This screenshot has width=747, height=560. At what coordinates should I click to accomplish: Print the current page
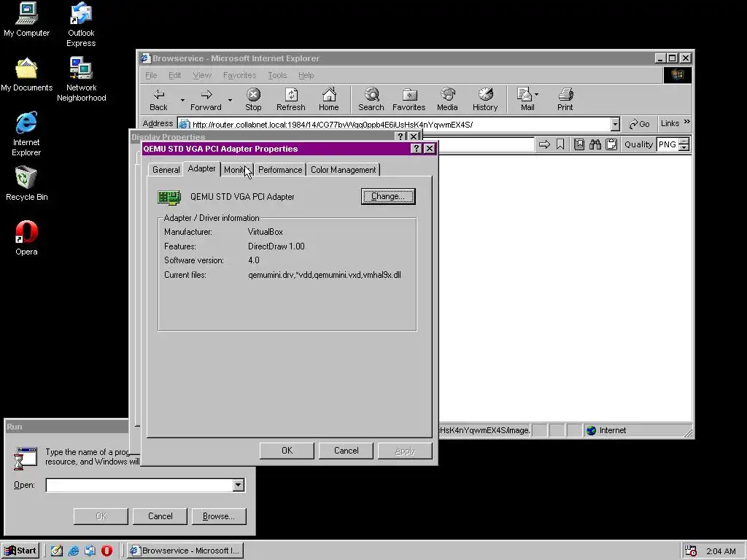[565, 99]
